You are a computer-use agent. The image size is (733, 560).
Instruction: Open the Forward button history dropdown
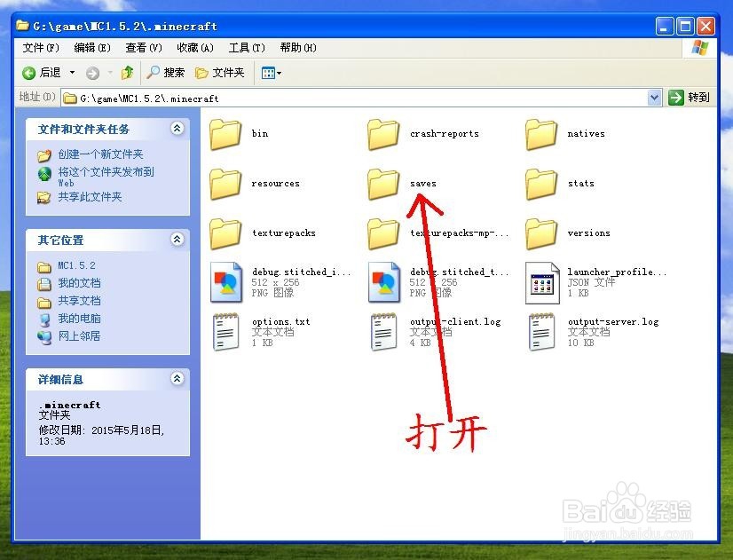[x=110, y=73]
